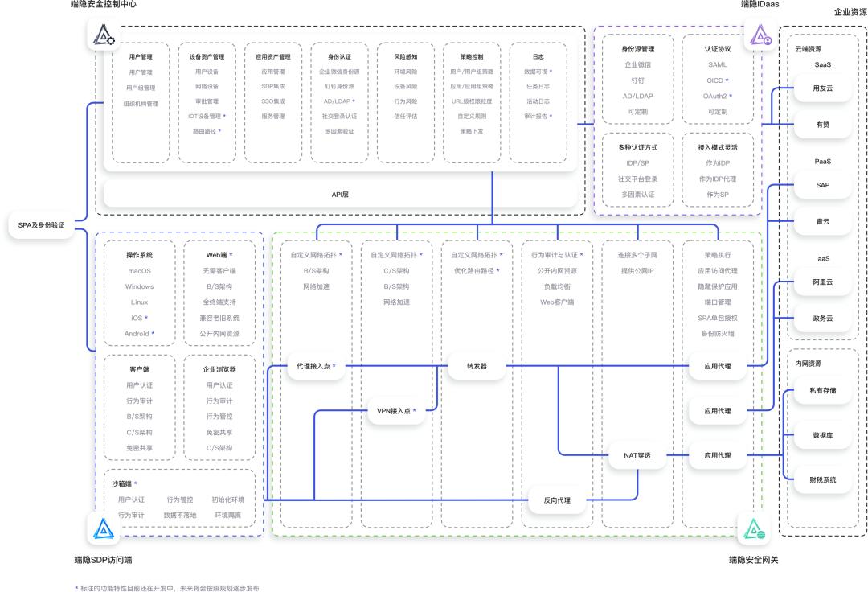
Task: Click the 审批管理 item
Action: tap(207, 101)
